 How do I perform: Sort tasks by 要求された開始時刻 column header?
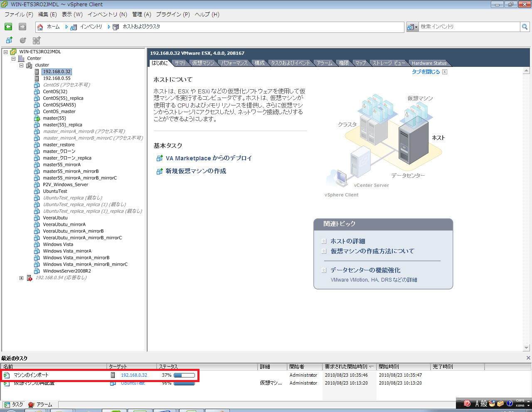(x=349, y=367)
